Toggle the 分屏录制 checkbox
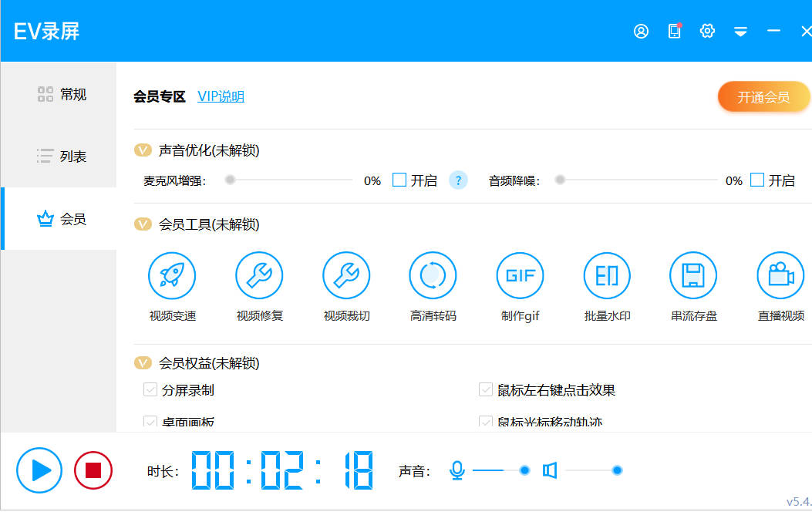This screenshot has width=812, height=522. click(x=150, y=390)
